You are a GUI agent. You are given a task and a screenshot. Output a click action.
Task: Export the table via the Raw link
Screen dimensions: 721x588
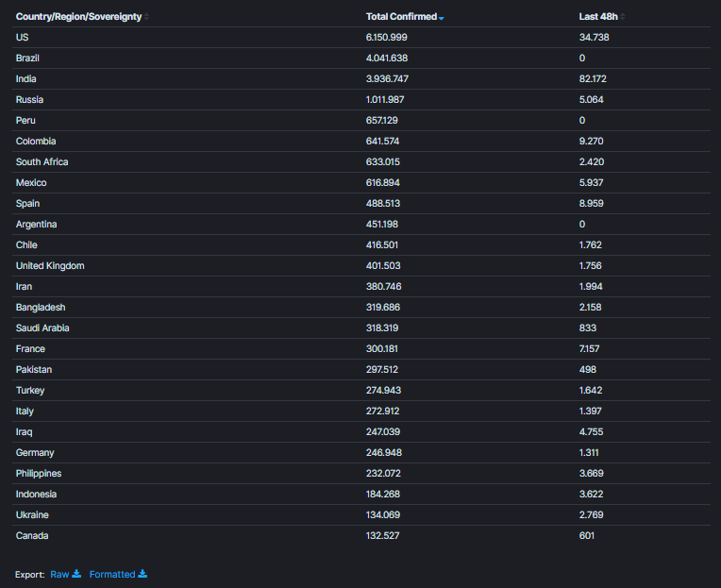59,574
